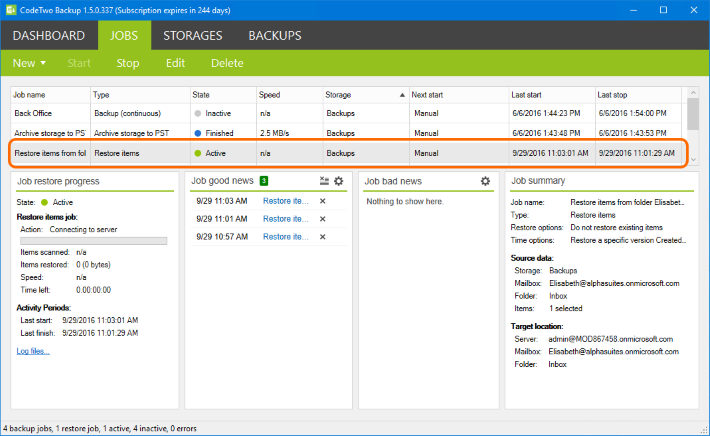710x436 pixels.
Task: Select the Restore items from fol job name
Action: (50, 153)
